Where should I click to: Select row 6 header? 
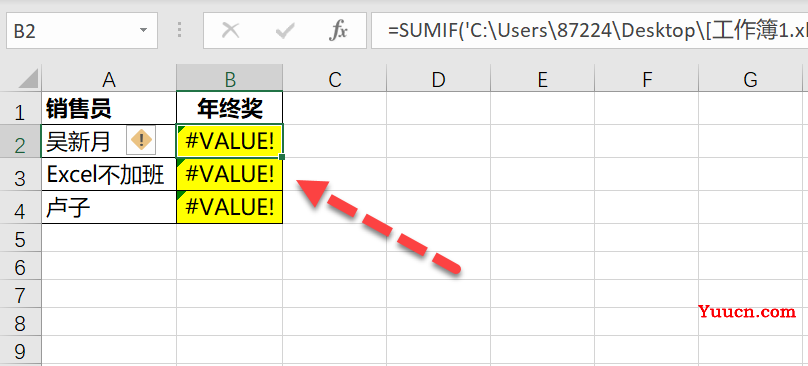[x=21, y=266]
